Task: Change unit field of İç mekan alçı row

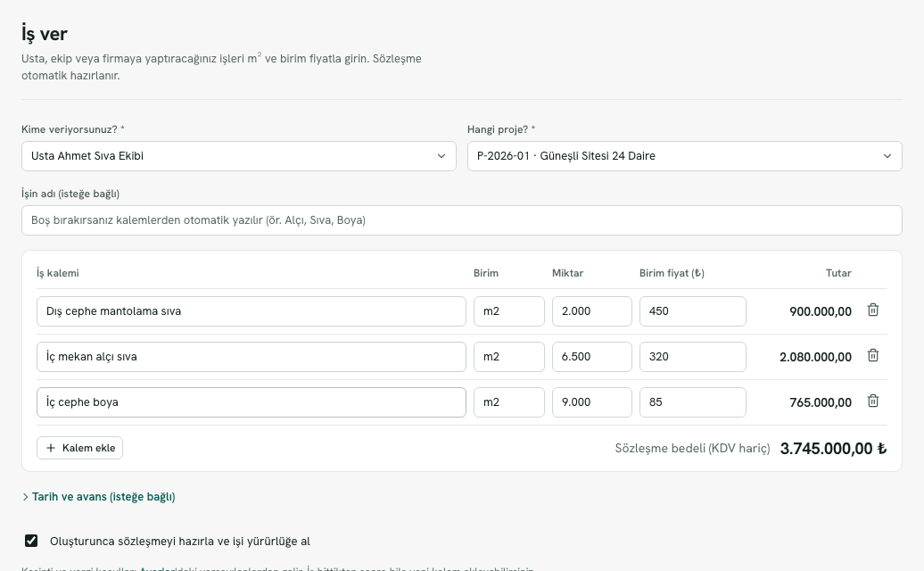Action: pyautogui.click(x=509, y=357)
